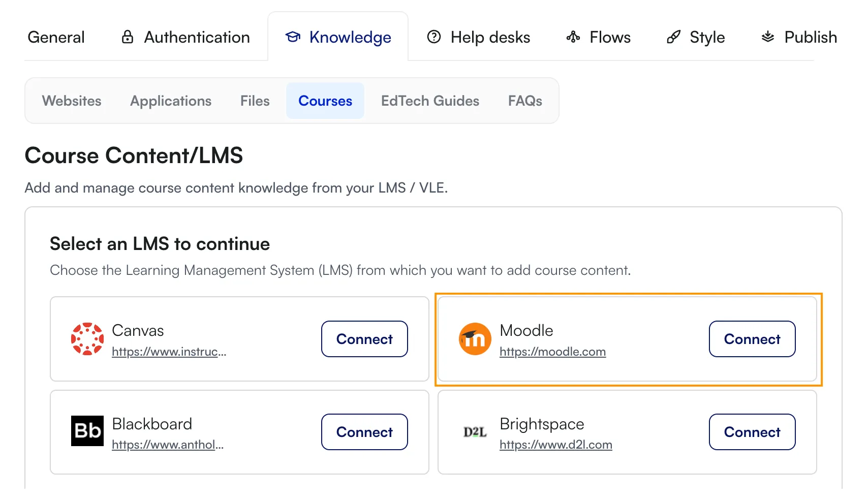Switch to the FAQs sub-tab
The width and height of the screenshot is (868, 501).
(525, 101)
